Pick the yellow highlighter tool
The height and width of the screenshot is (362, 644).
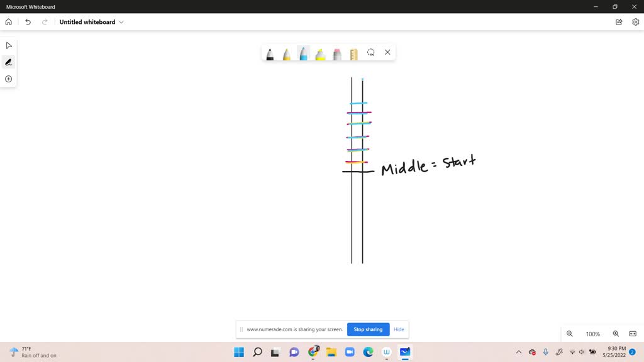(320, 53)
